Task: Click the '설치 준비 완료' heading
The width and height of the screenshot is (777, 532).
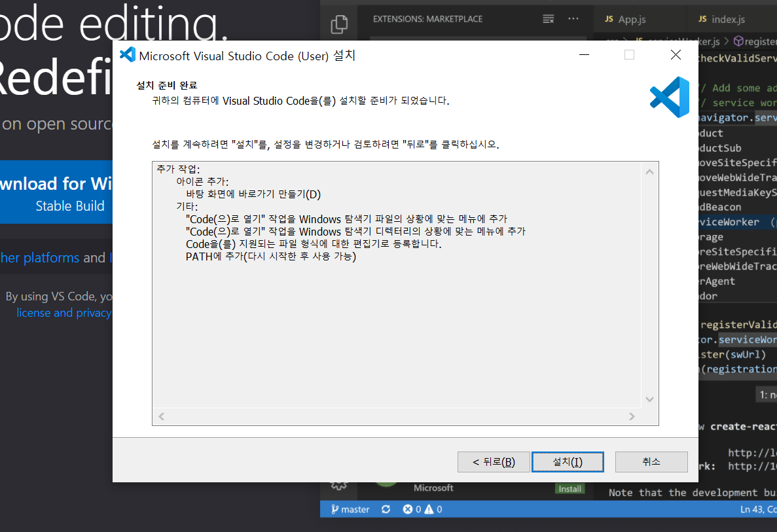Action: tap(166, 85)
